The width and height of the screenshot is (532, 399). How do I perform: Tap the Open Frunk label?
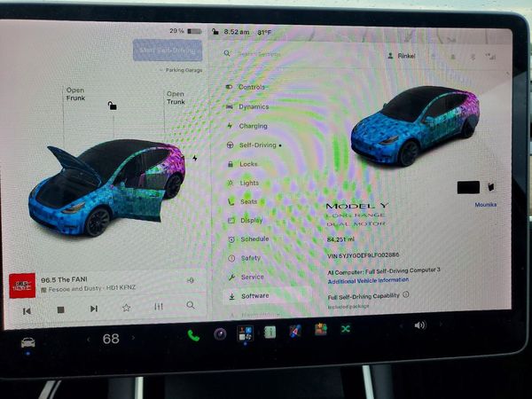click(75, 94)
